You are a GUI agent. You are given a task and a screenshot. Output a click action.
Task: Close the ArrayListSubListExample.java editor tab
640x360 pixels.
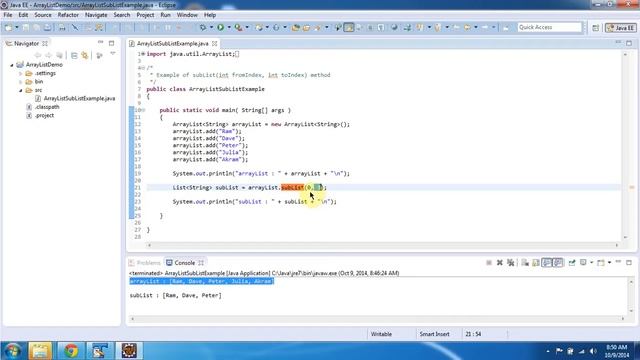tap(215, 43)
